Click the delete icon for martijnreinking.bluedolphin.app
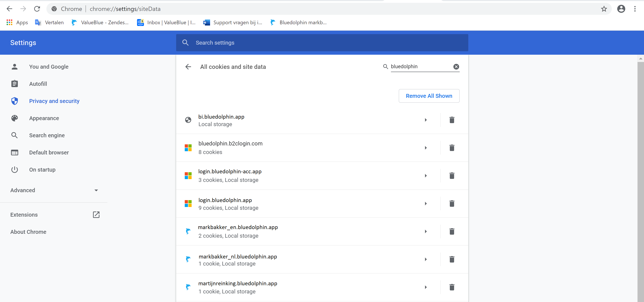This screenshot has height=302, width=644. coord(452,287)
